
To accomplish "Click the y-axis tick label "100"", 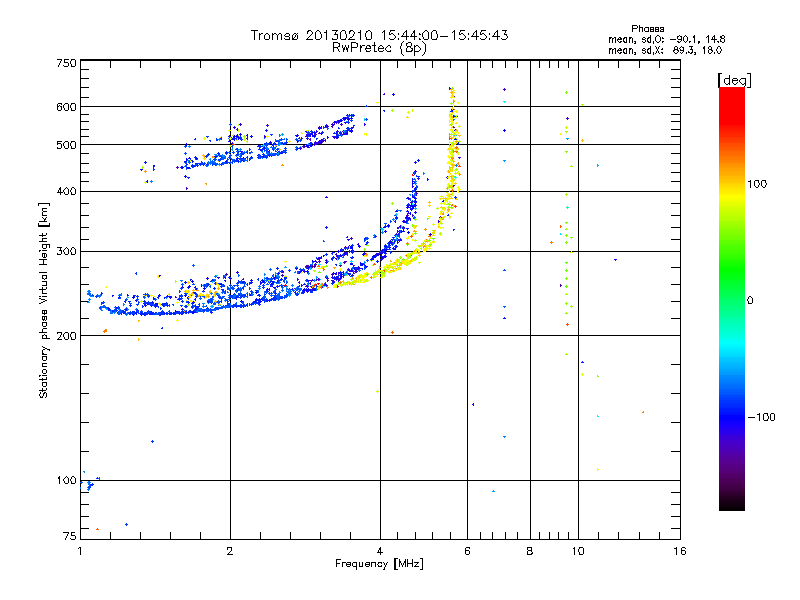I will point(66,480).
